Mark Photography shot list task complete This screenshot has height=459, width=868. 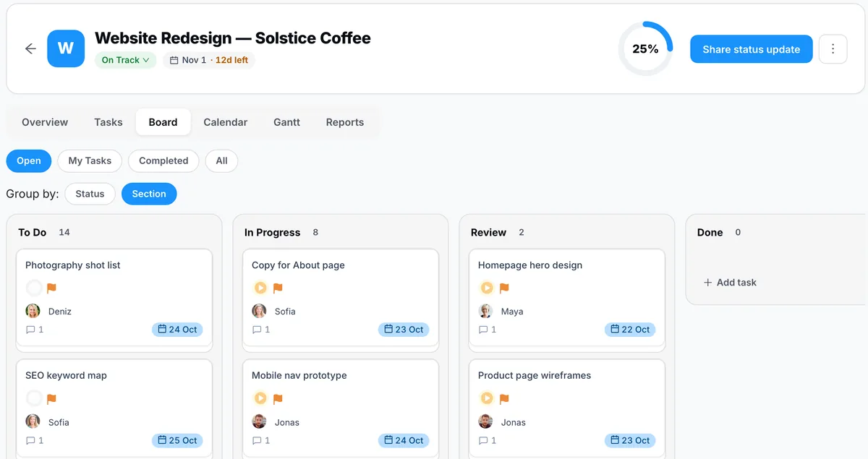34,288
